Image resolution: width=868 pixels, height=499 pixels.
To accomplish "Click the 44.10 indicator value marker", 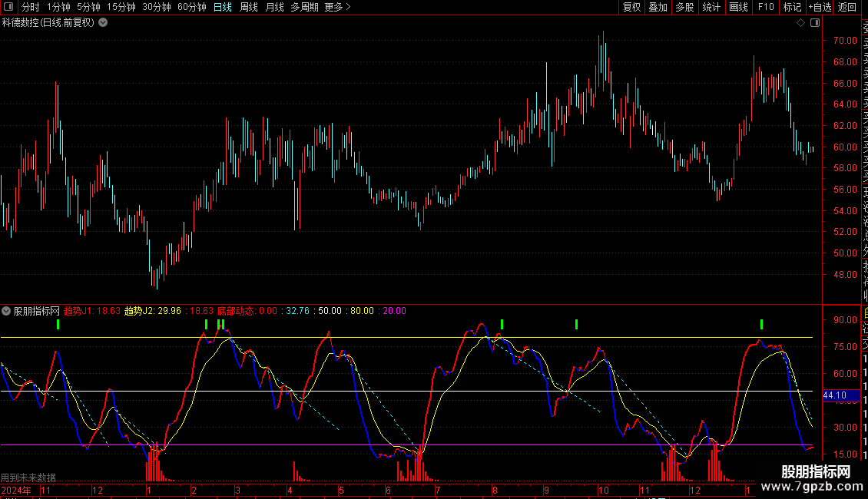I will click(834, 395).
